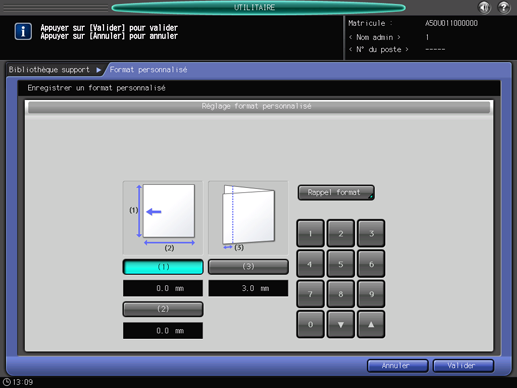Tap keypad digit 5
The image size is (517, 388).
pyautogui.click(x=341, y=264)
